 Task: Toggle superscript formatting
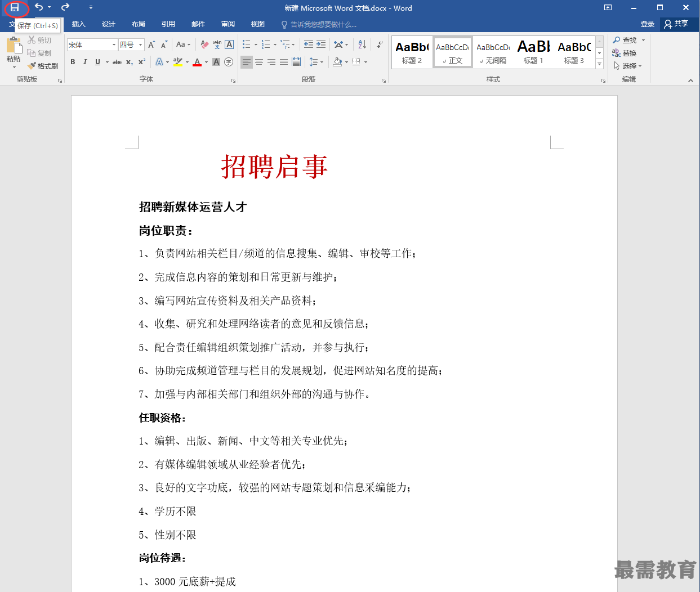pos(142,62)
